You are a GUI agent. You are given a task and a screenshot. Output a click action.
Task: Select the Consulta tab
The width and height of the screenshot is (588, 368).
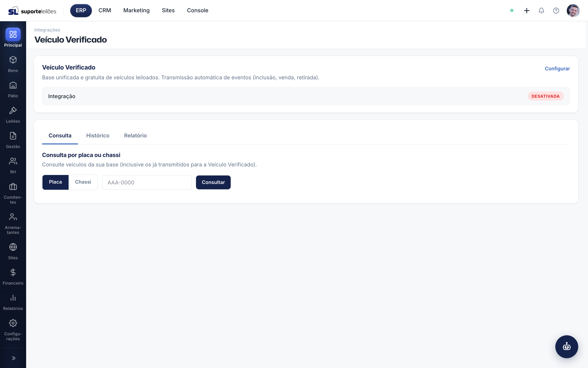click(60, 136)
